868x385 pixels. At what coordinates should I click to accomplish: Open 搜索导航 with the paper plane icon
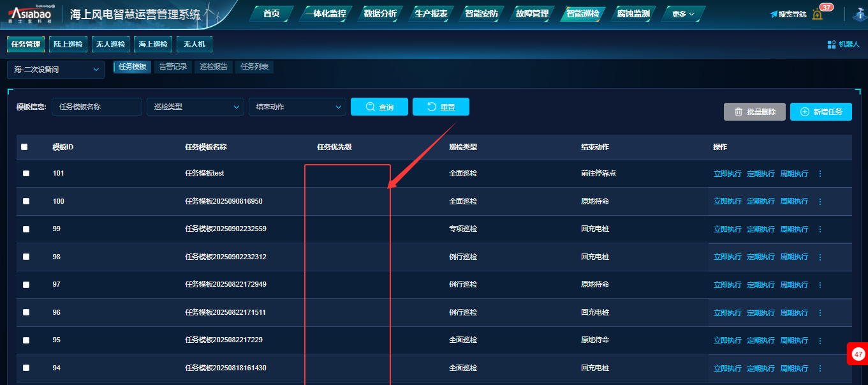[788, 14]
